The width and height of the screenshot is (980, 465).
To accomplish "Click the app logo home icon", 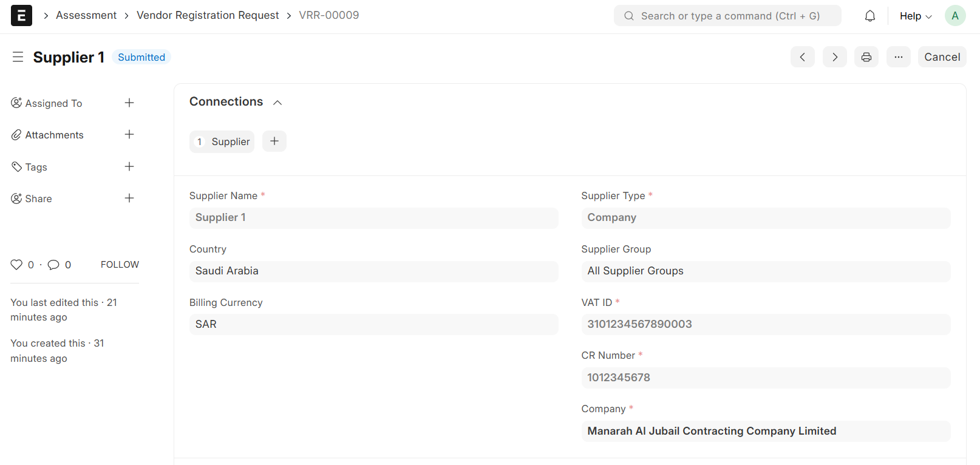I will 21,16.
